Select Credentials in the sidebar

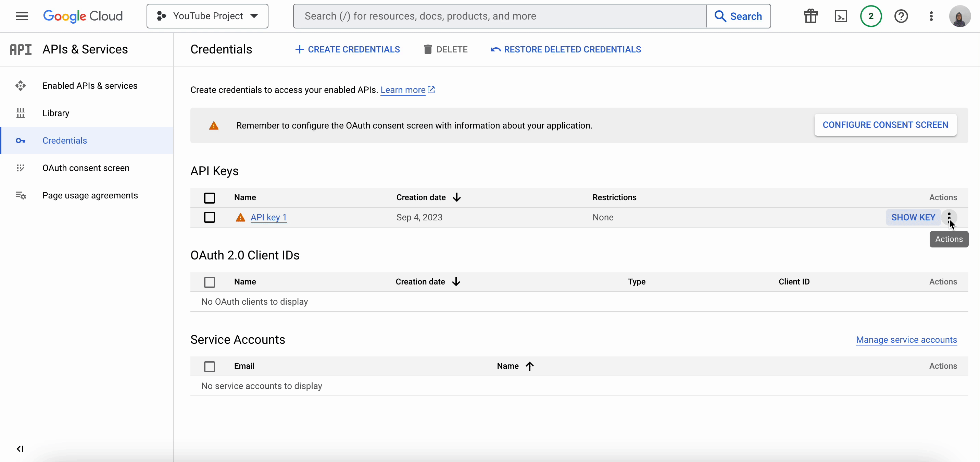pyautogui.click(x=87, y=141)
